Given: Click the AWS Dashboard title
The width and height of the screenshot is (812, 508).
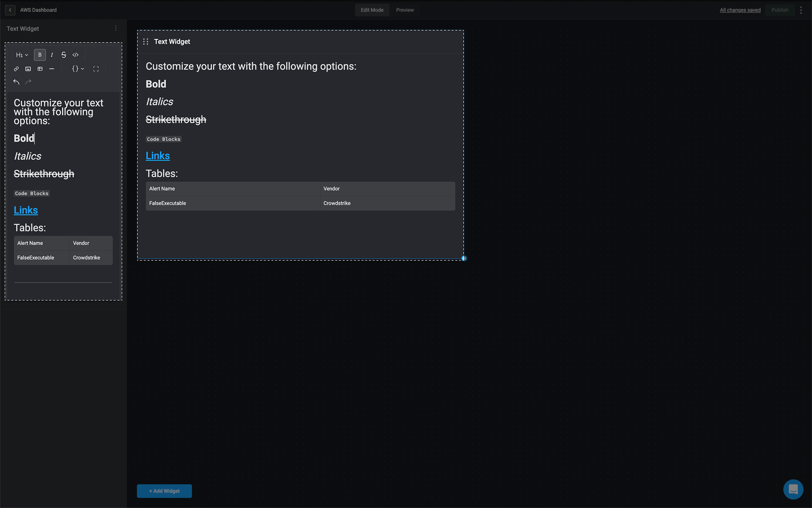Looking at the screenshot, I should 39,10.
